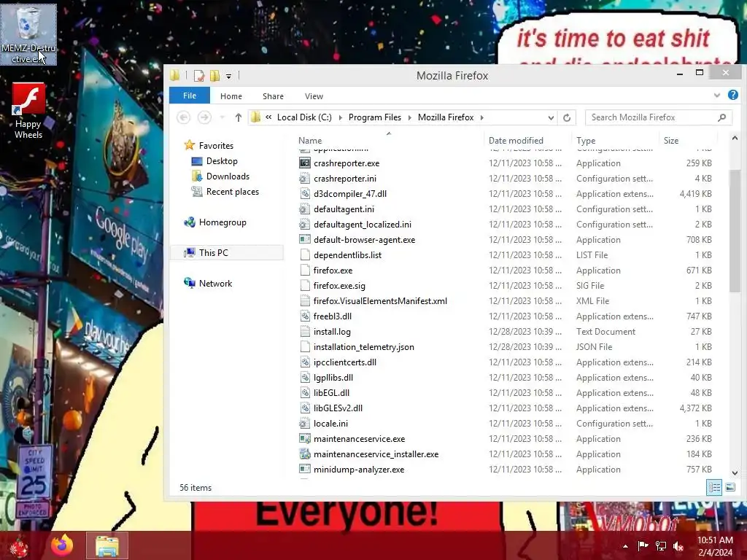Click Local Disk (C:) in address path
The width and height of the screenshot is (747, 560).
tap(304, 117)
